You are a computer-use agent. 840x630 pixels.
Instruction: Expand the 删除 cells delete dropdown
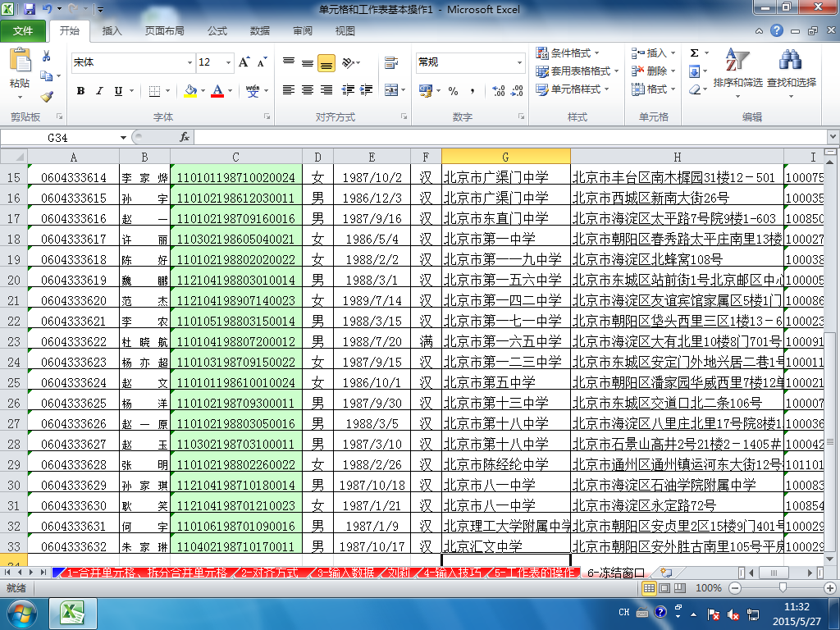tap(673, 71)
